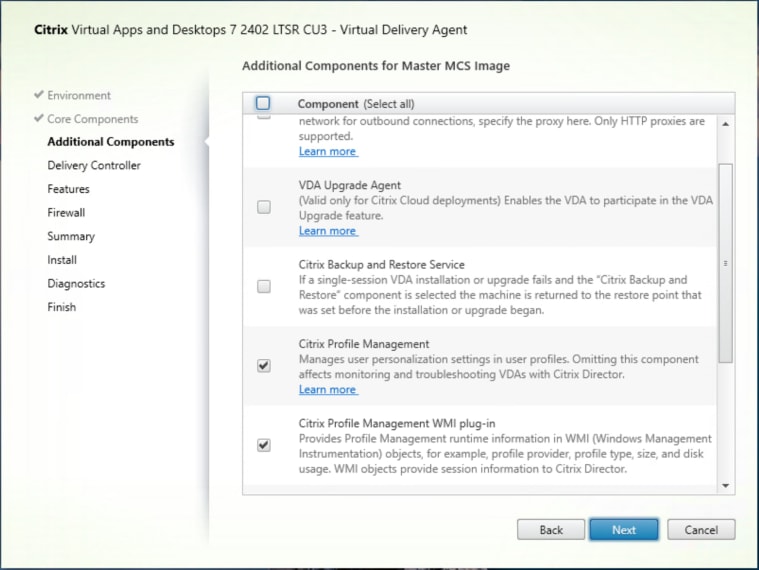Click the Citrix Profile Management title text
Image resolution: width=759 pixels, height=570 pixels.
coord(364,344)
